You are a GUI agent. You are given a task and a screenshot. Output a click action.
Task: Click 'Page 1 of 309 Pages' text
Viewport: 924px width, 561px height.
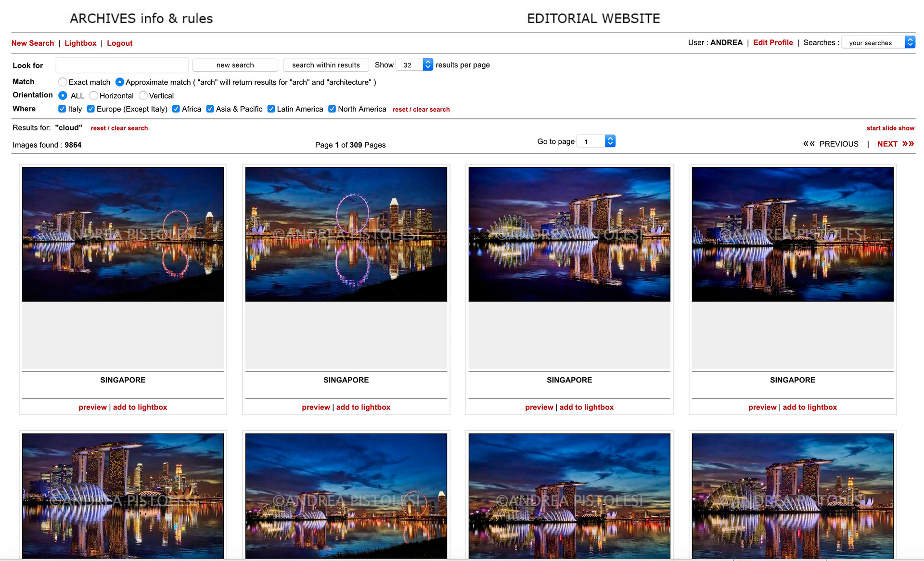pyautogui.click(x=350, y=145)
